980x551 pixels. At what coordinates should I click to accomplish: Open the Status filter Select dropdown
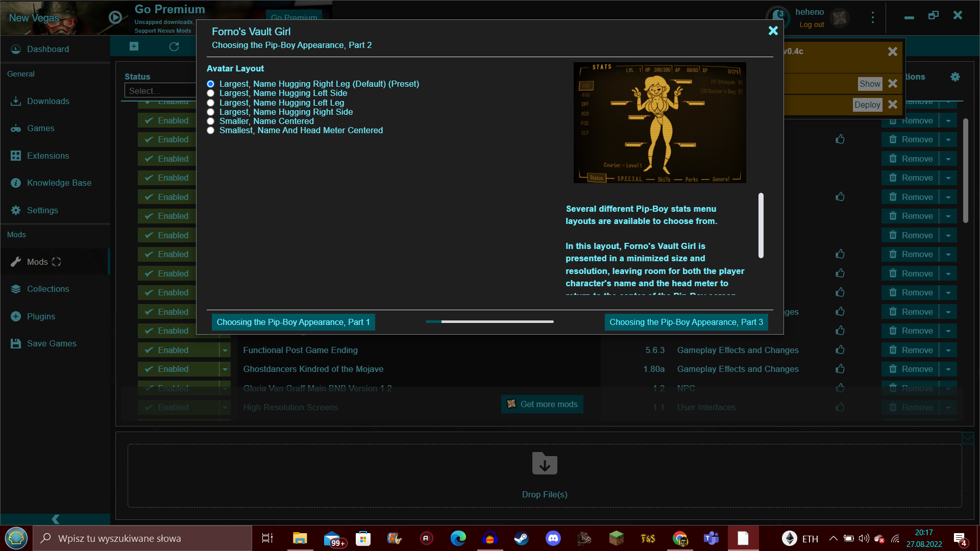point(160,91)
